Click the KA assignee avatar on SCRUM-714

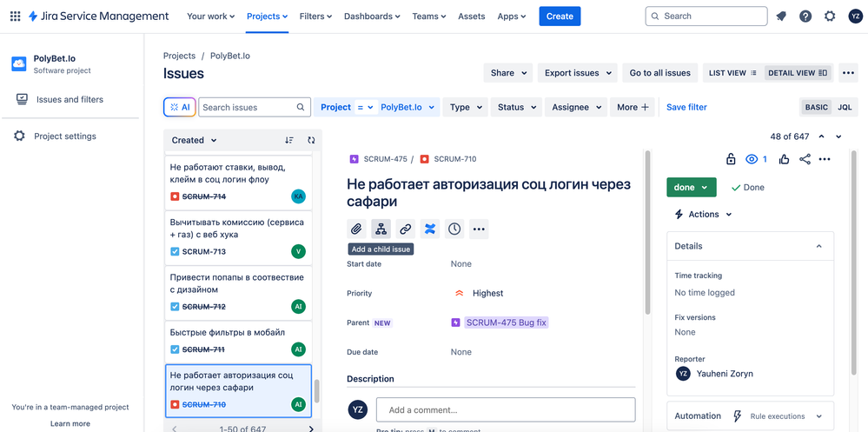(x=298, y=196)
